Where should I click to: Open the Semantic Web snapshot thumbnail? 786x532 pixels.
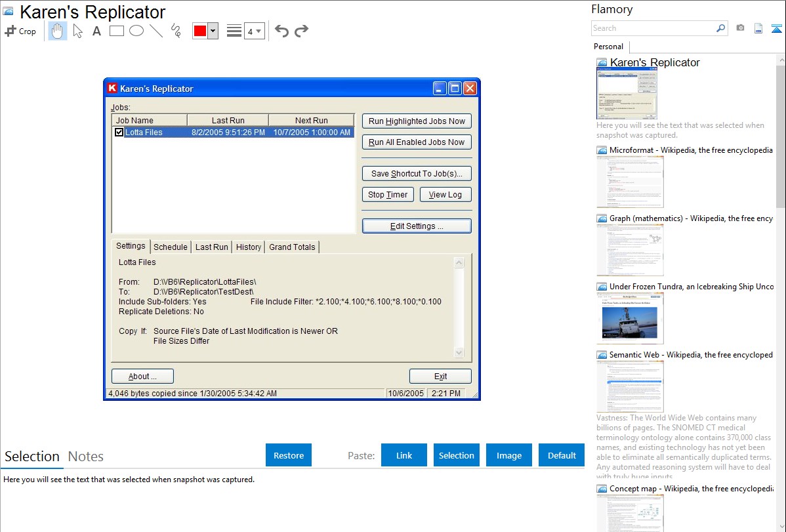click(630, 386)
